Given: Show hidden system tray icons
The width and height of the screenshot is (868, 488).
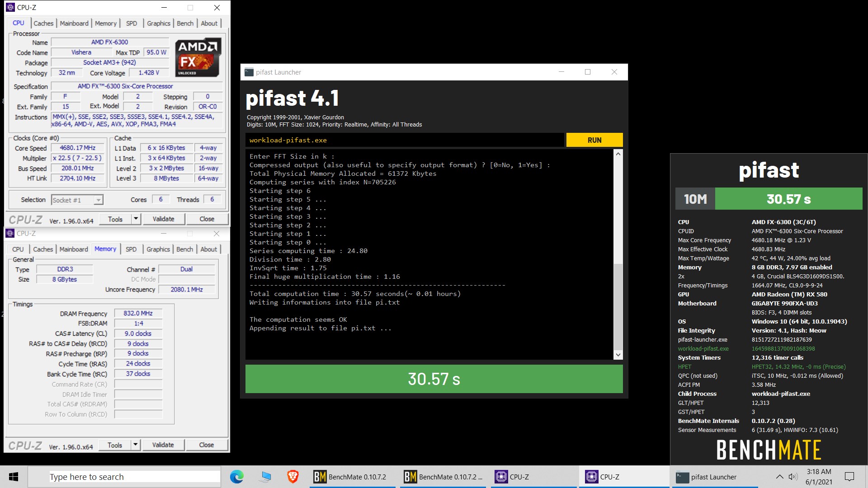Looking at the screenshot, I should [x=779, y=477].
